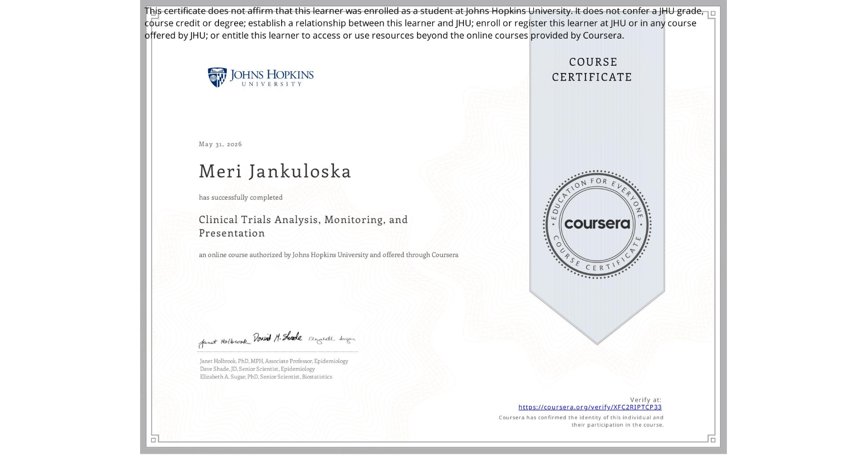The image size is (868, 455).
Task: Click the 'COURSE CERTIFICATE' ribbon heading
Action: pos(592,69)
